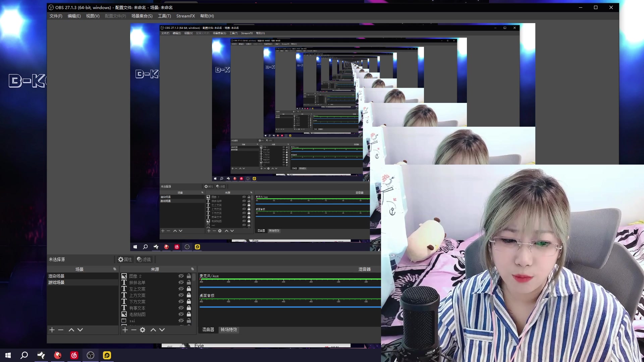Click the 桌面音频 channel label
Image resolution: width=644 pixels, height=362 pixels.
(207, 296)
